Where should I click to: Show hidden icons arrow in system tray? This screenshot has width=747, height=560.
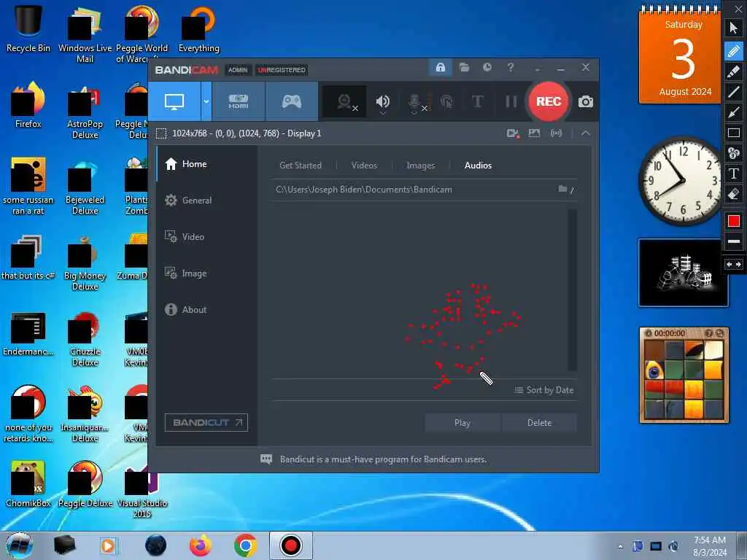tap(620, 546)
